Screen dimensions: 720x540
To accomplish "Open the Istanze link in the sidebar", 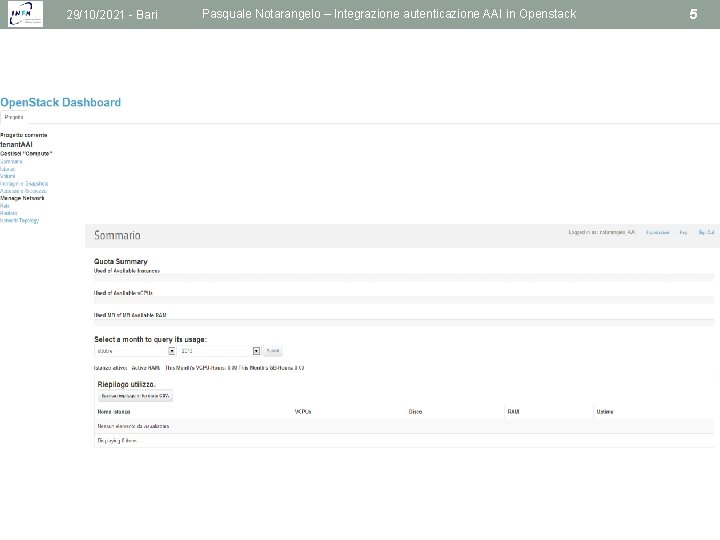I will (x=7, y=169).
